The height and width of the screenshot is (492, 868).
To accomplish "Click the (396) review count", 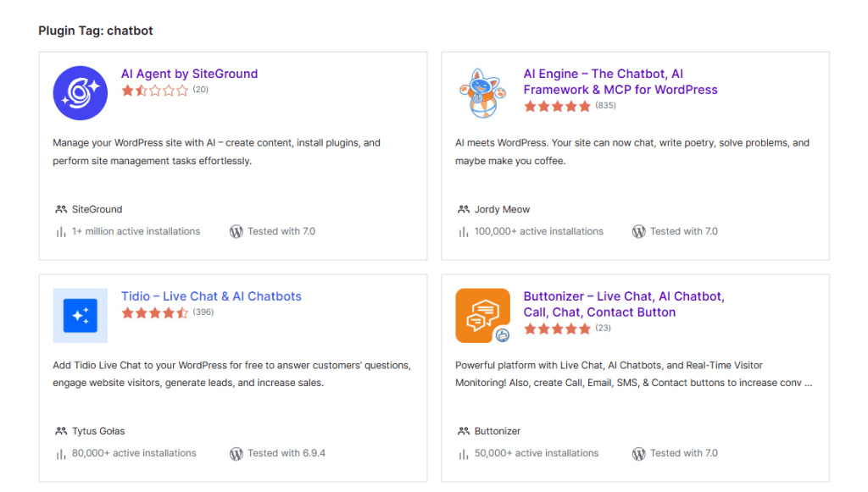I will click(203, 312).
